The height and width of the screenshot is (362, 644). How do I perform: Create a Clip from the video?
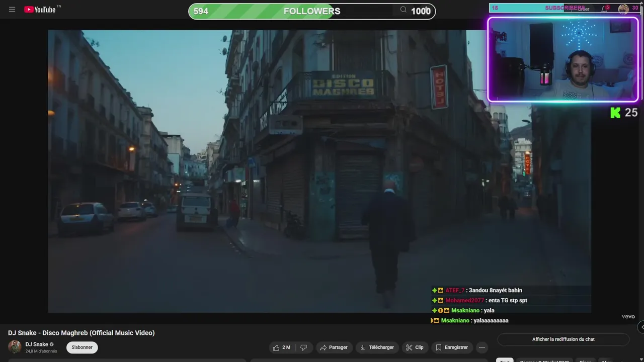[x=415, y=347]
